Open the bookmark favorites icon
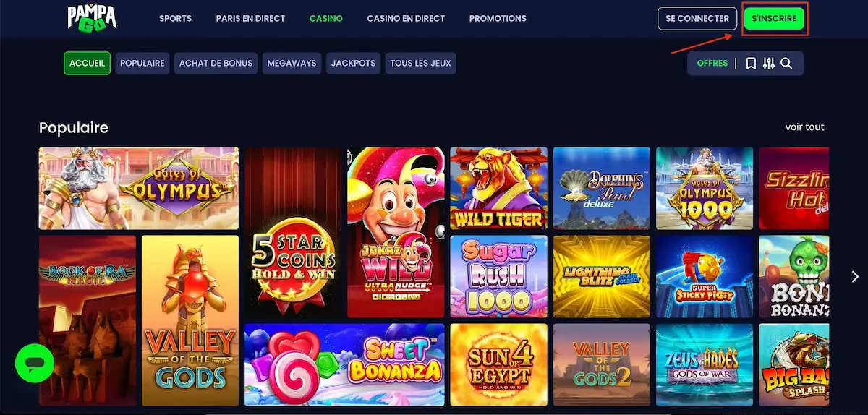Screen dimensions: 868x415 (x=751, y=64)
